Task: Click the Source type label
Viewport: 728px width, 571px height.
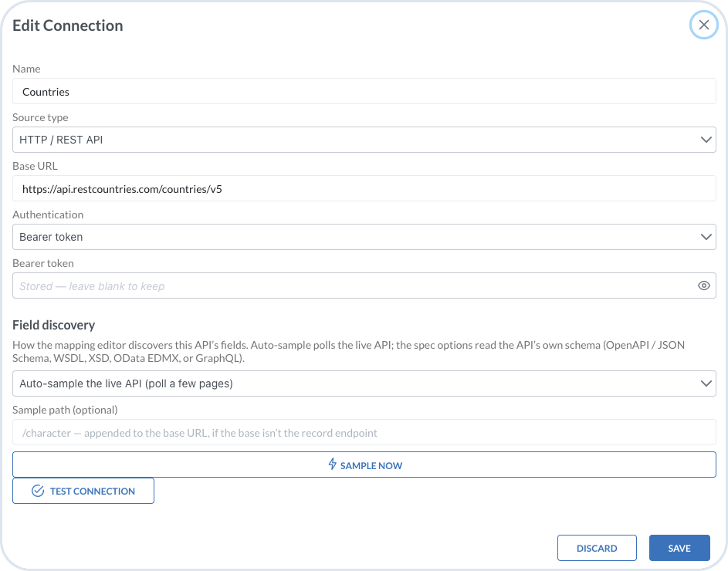Action: click(x=40, y=117)
